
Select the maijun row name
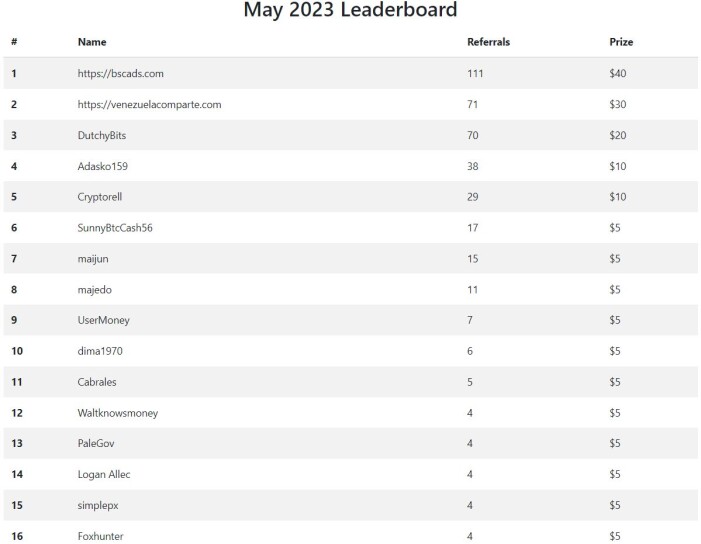93,259
